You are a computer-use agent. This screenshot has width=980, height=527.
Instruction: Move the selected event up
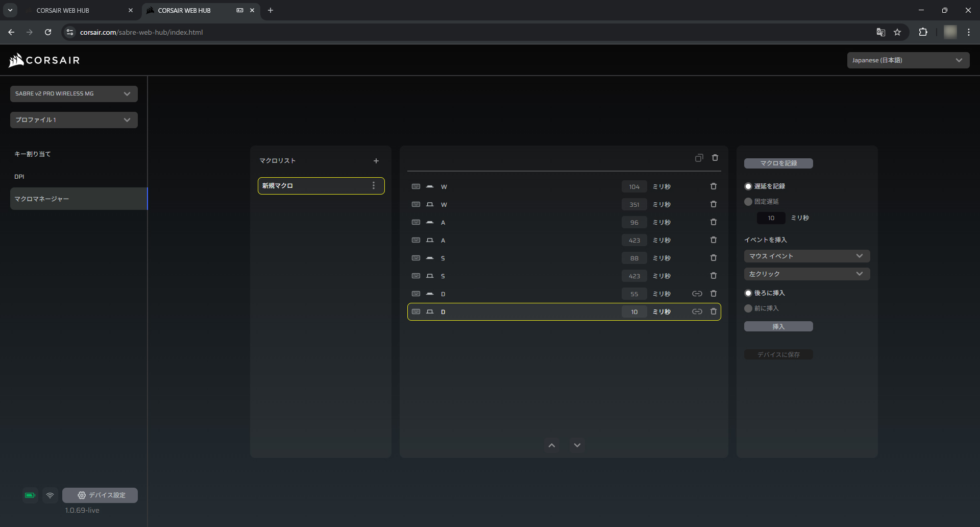tap(552, 445)
